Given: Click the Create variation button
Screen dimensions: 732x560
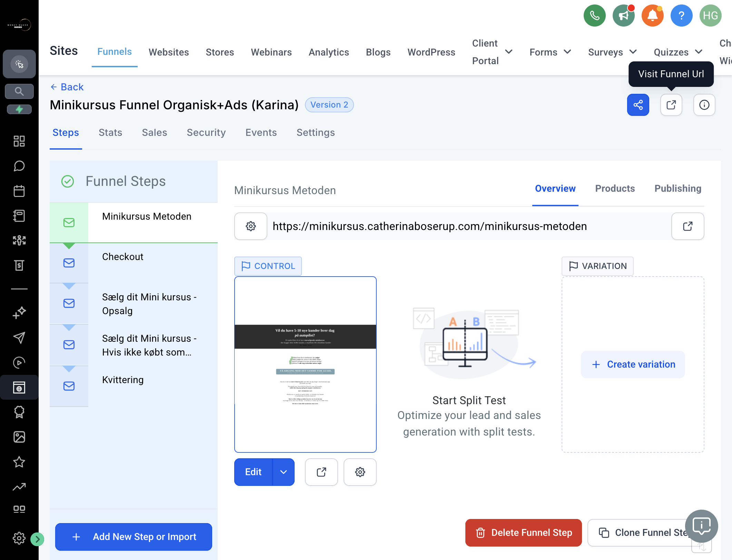Looking at the screenshot, I should [x=633, y=364].
